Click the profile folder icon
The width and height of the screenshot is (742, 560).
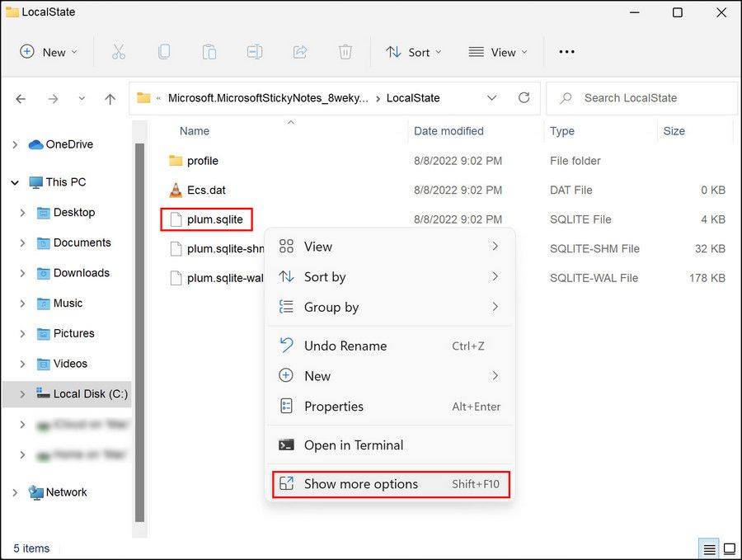[x=176, y=161]
